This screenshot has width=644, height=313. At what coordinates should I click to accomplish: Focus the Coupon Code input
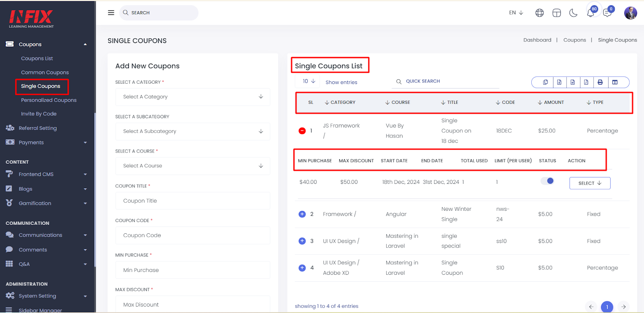192,235
